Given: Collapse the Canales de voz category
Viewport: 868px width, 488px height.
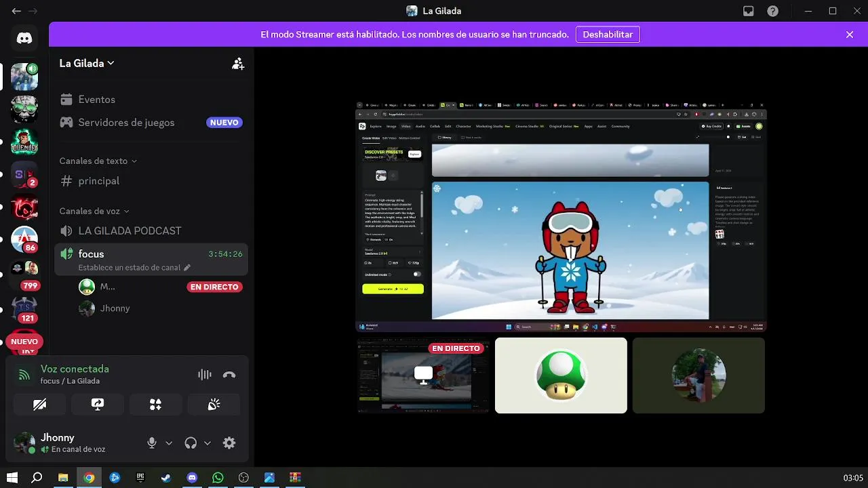Looking at the screenshot, I should click(x=94, y=211).
